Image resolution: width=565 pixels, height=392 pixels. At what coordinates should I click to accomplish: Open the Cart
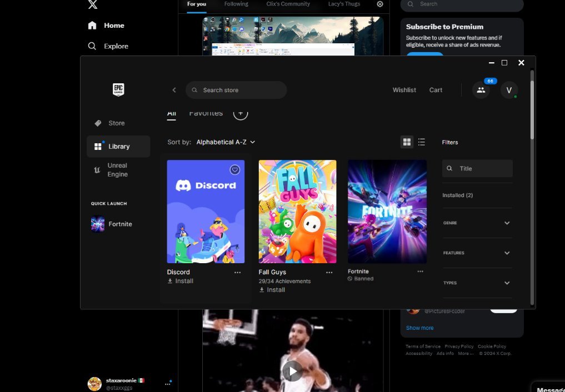click(436, 90)
